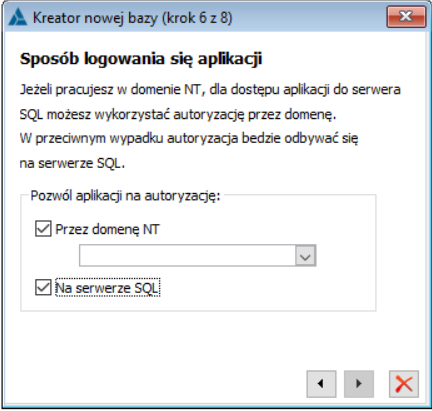Go back to the previous wizard step
Viewport: 432px width, 411px height.
[321, 384]
